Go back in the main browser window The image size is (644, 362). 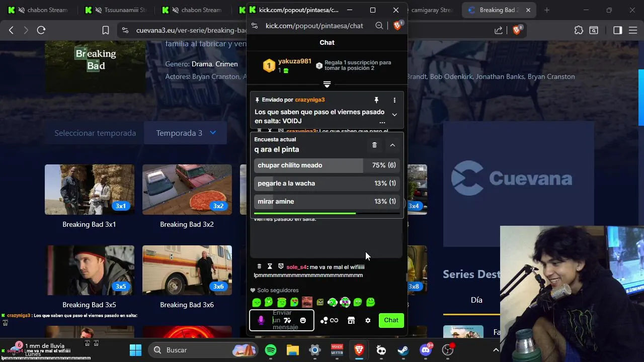[11, 30]
